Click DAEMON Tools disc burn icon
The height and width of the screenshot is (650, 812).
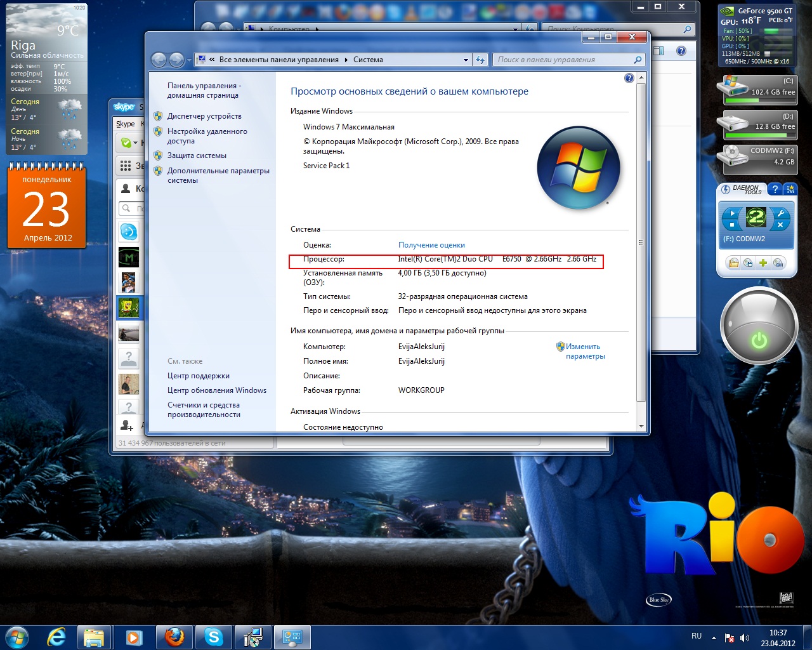(x=778, y=263)
